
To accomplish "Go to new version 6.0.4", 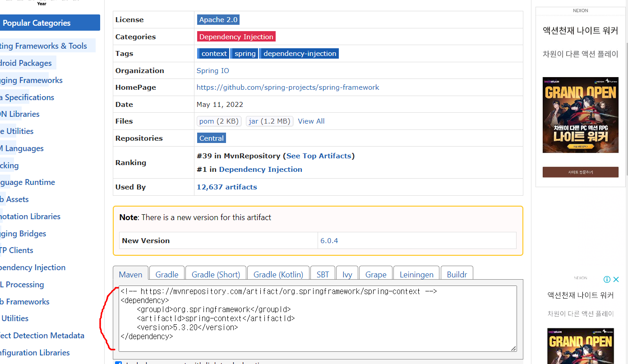I will 329,241.
